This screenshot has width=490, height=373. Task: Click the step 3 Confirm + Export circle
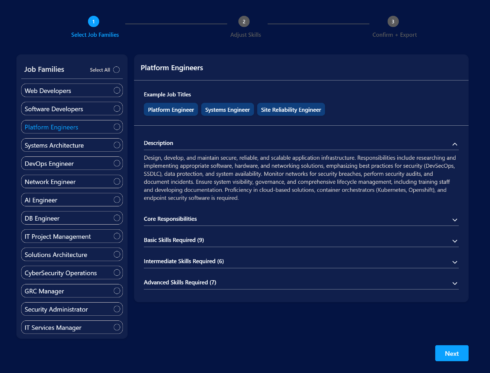point(393,22)
